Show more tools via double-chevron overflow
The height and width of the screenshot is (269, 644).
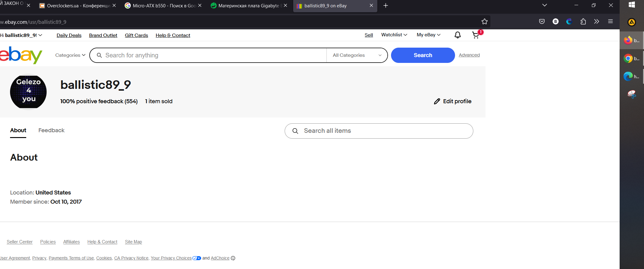pos(596,21)
